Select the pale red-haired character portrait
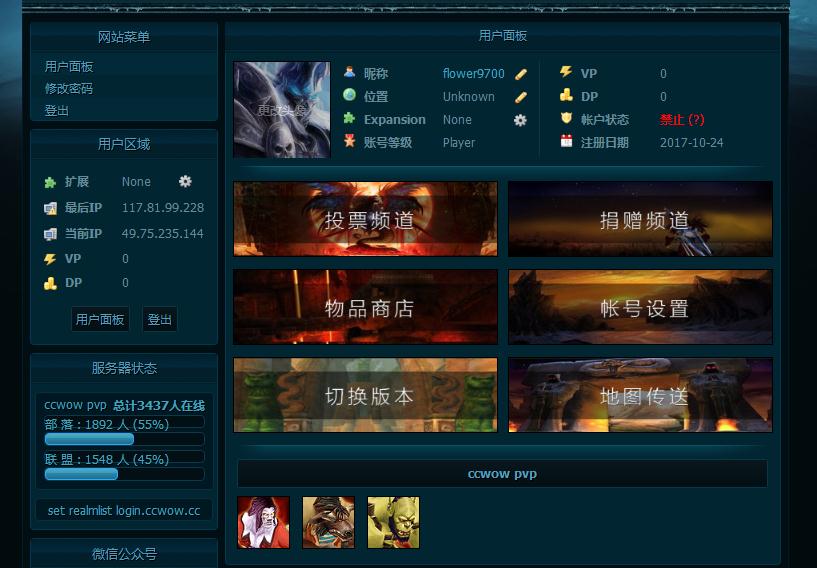 [263, 522]
